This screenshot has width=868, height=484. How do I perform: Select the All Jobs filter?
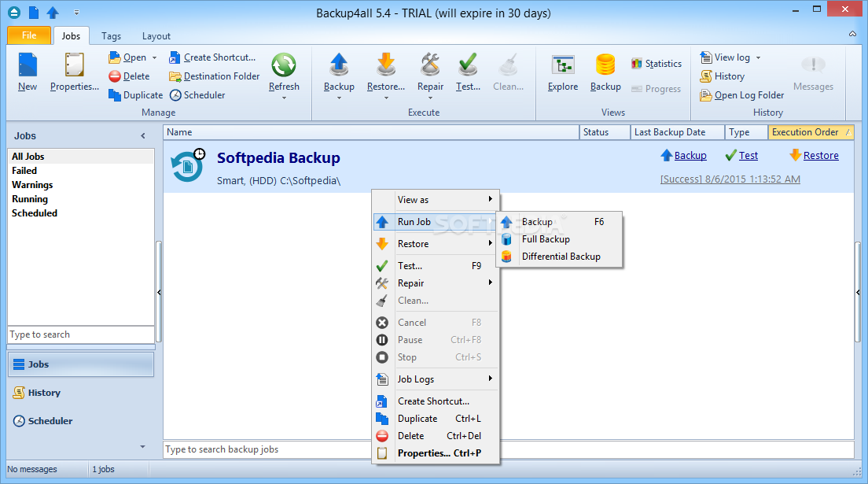click(x=81, y=157)
